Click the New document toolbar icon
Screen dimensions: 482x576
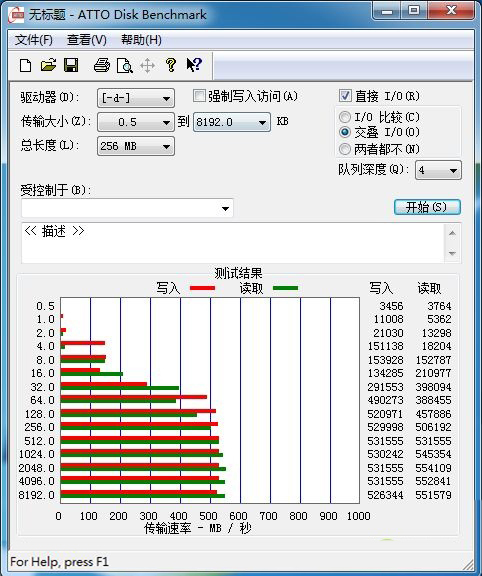(25, 66)
